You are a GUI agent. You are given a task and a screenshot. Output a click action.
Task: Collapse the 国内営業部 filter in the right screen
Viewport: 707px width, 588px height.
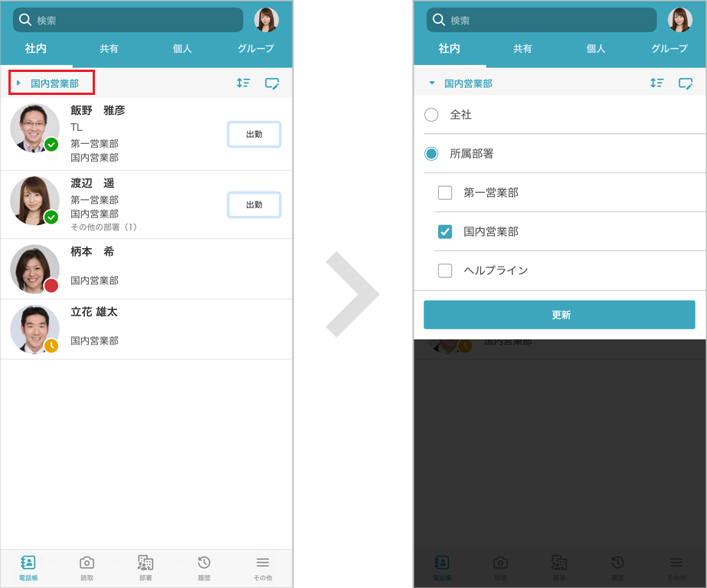click(462, 83)
